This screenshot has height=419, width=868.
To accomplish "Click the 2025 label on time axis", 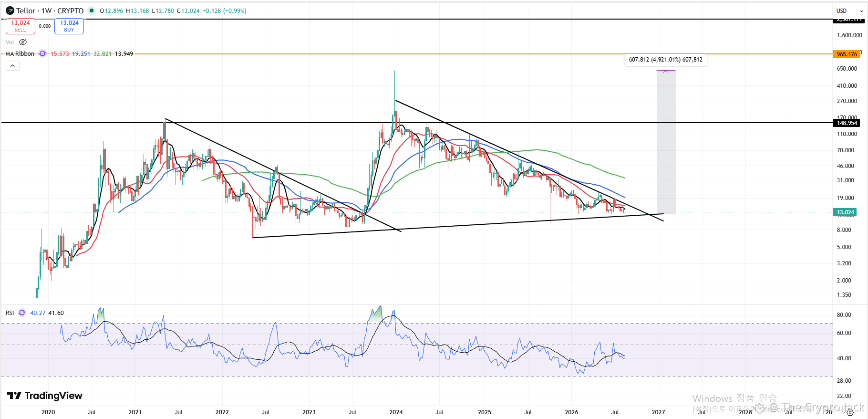I will click(x=485, y=412).
